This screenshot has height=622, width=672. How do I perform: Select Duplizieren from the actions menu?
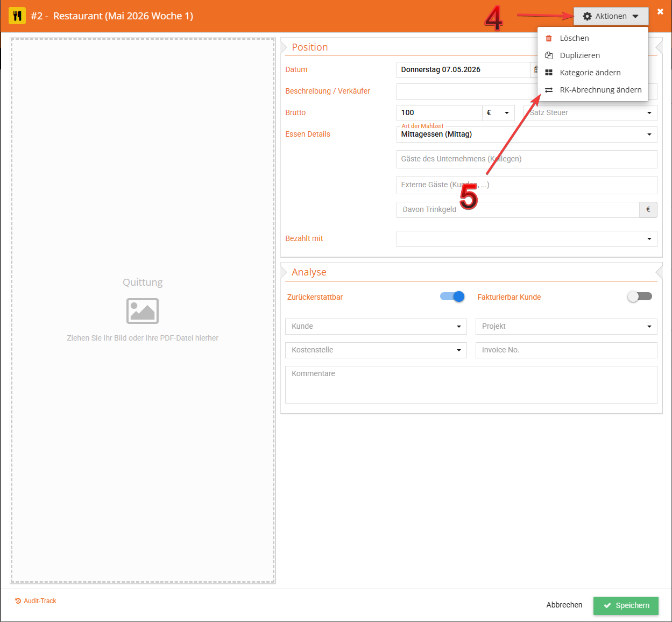pyautogui.click(x=593, y=55)
